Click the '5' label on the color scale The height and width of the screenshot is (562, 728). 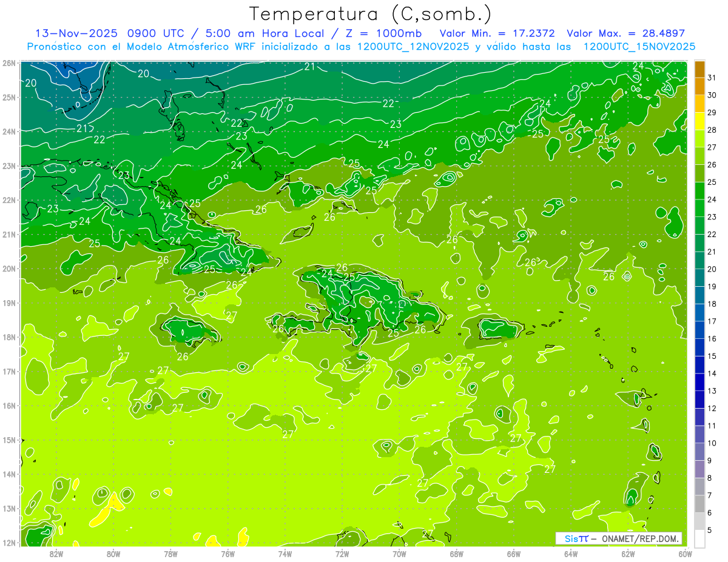[x=710, y=531]
